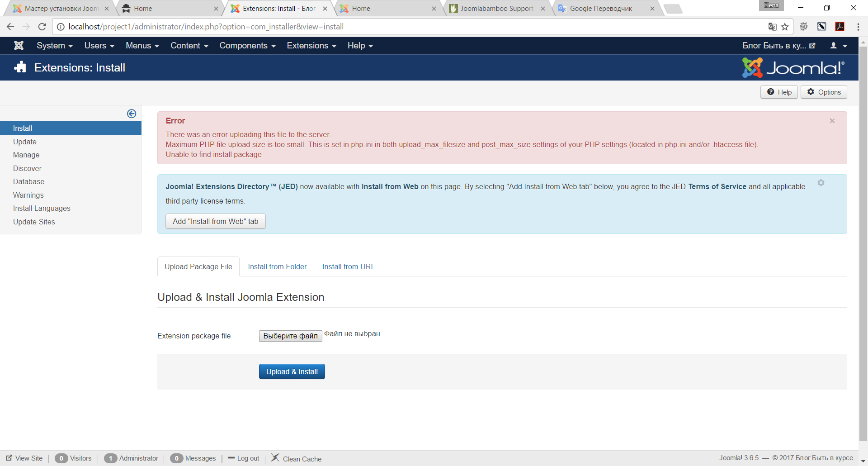Switch to Upload Package File tab

pyautogui.click(x=198, y=266)
